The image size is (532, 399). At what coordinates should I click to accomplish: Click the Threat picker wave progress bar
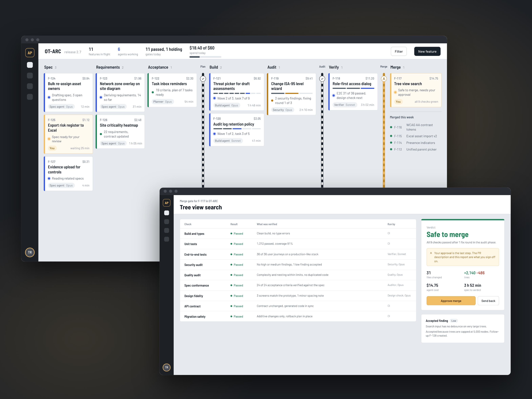coord(237,93)
